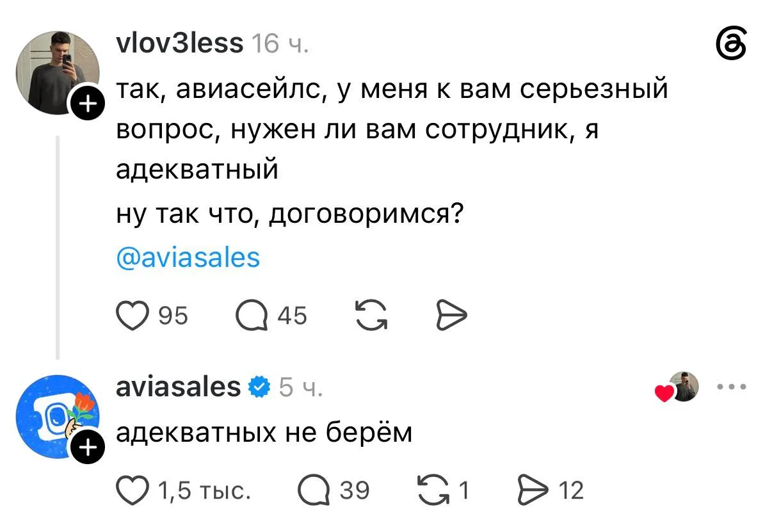The image size is (772, 532).
Task: Click the aviasales verified badge
Action: pos(258,387)
